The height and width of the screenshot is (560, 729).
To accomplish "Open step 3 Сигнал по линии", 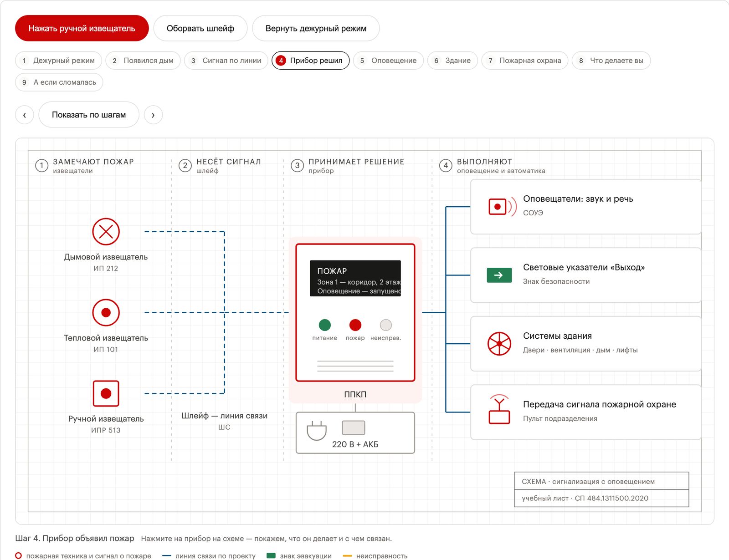I will coord(226,61).
